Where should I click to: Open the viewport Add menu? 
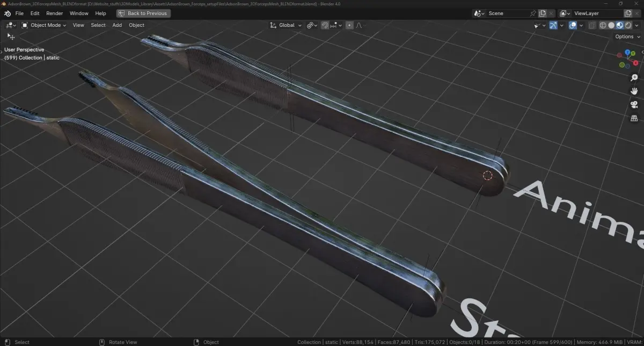117,25
